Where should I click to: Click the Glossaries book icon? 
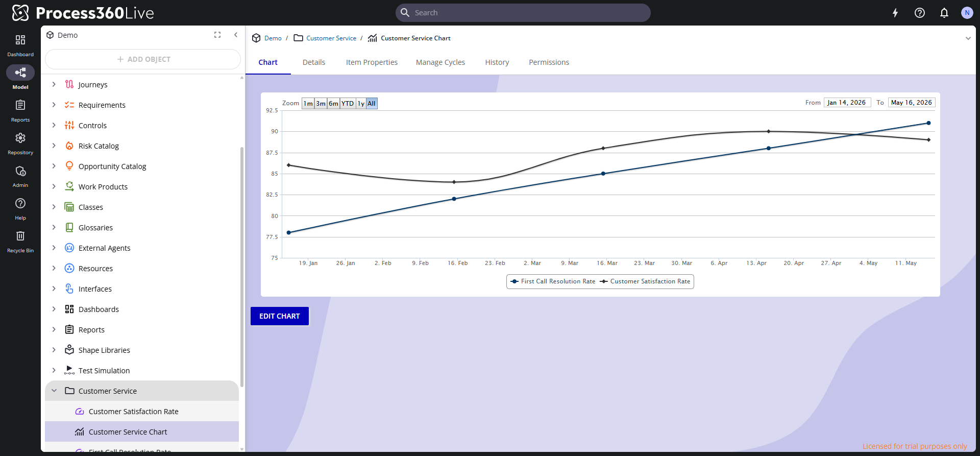pyautogui.click(x=69, y=227)
